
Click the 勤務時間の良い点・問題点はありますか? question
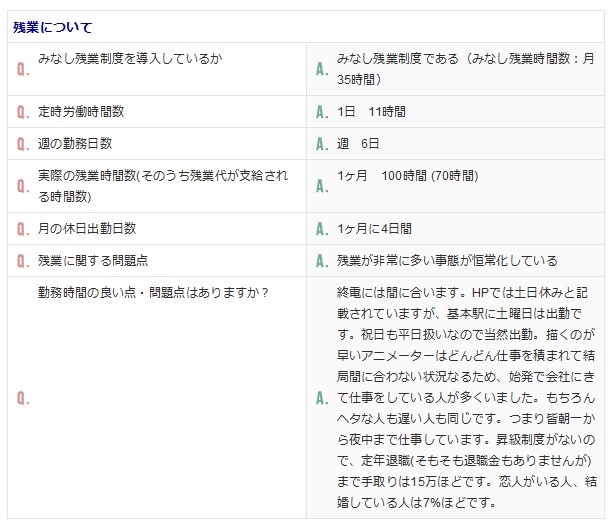153,293
